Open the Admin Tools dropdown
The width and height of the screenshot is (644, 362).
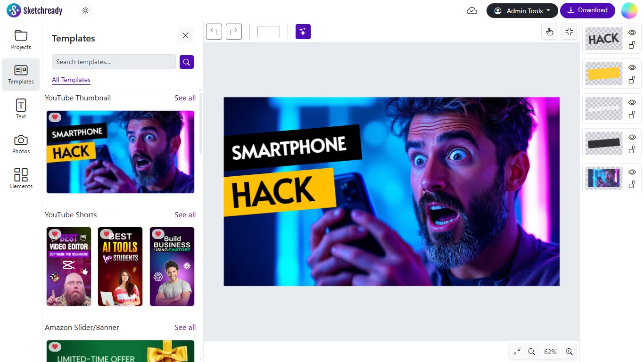(x=522, y=11)
